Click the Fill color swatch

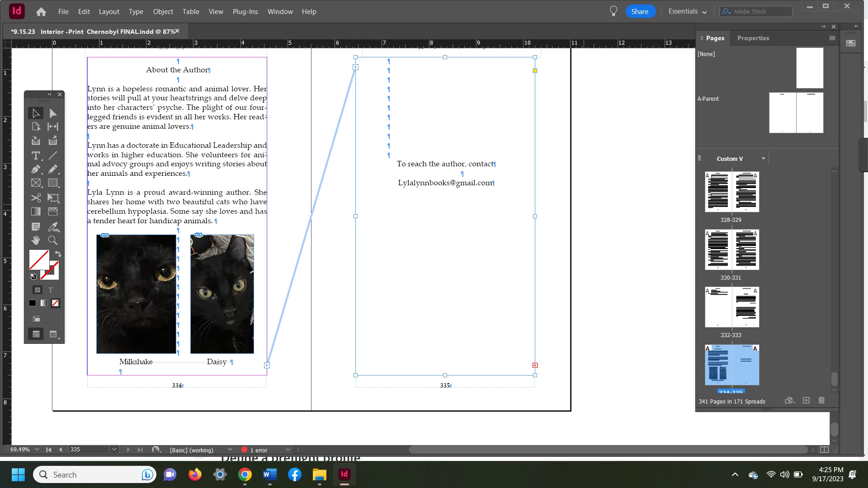39,260
